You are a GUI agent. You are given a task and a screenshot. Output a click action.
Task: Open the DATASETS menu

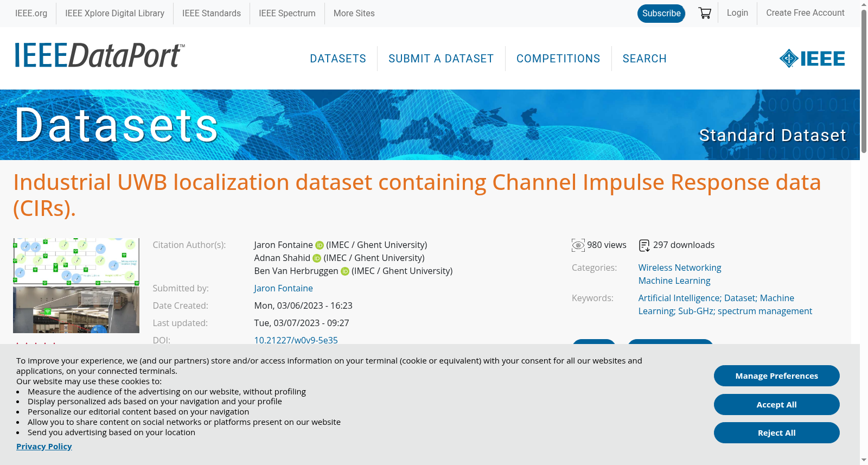point(338,59)
